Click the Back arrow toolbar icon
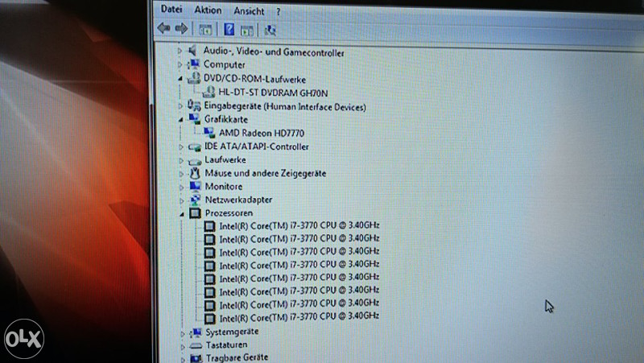Screen dimensions: 644x363 [164, 28]
